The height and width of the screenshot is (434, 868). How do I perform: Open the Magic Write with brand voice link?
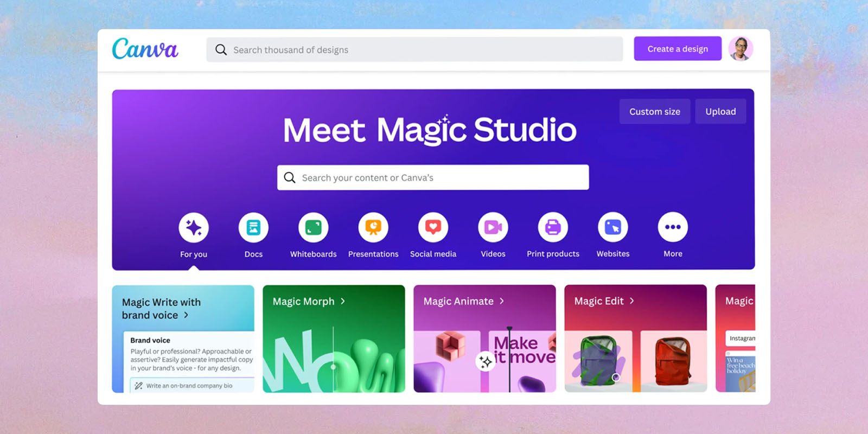pos(161,309)
